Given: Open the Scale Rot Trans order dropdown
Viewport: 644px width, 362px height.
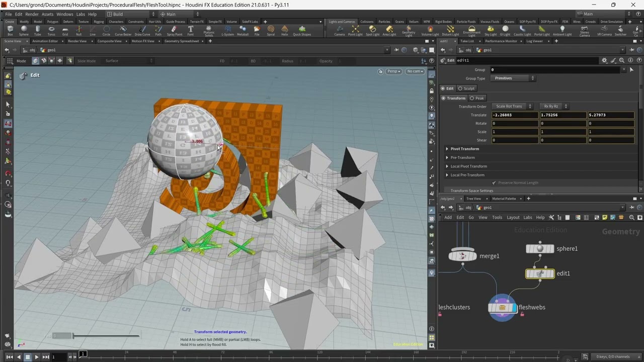Looking at the screenshot, I should point(512,107).
